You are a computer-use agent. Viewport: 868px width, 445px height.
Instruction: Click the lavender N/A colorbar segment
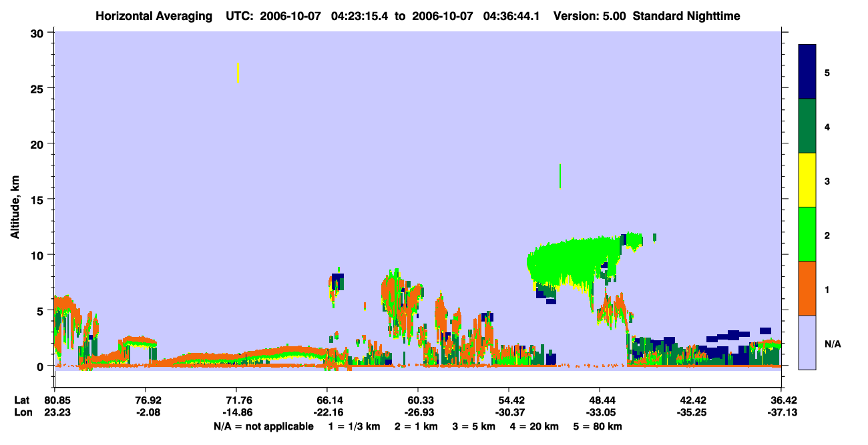point(807,342)
